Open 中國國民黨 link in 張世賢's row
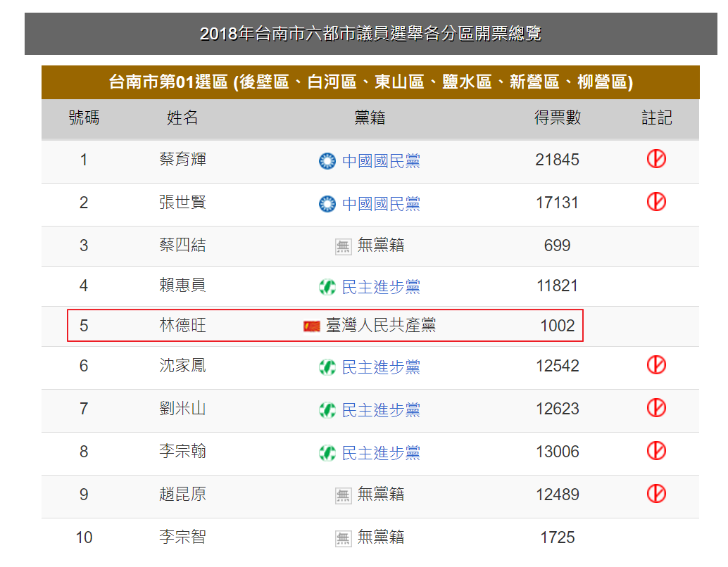728x567 pixels. pyautogui.click(x=381, y=204)
